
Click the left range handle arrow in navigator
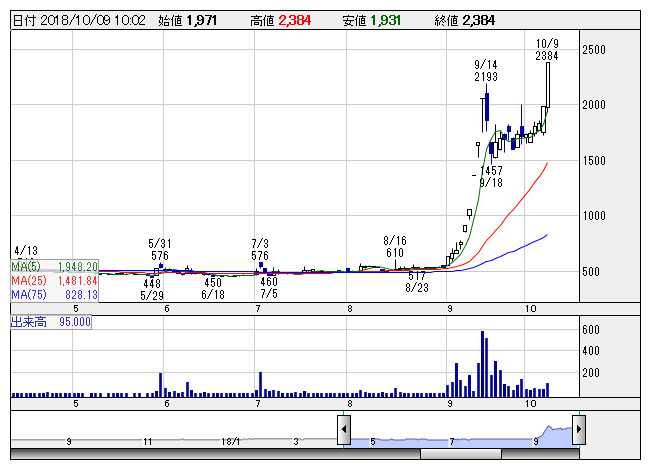343,431
